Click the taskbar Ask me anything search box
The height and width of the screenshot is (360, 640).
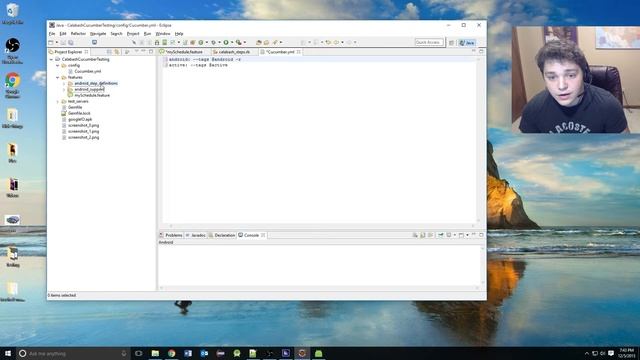tap(73, 353)
